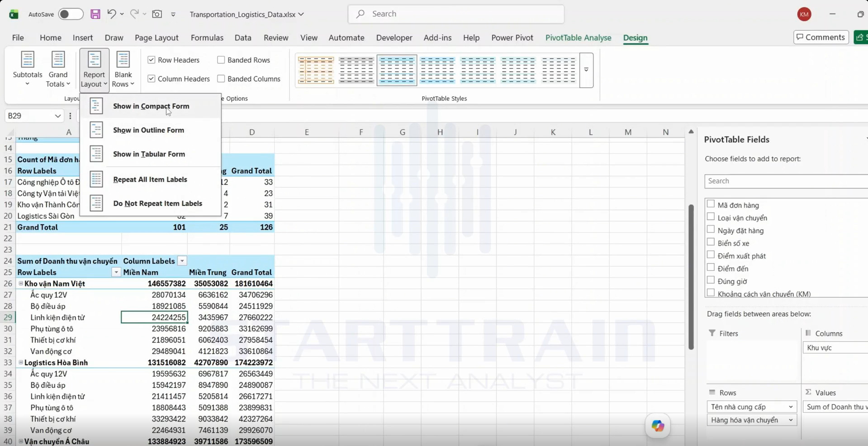
Task: Collapse the Logistics Hòa Bình group
Action: click(21, 362)
